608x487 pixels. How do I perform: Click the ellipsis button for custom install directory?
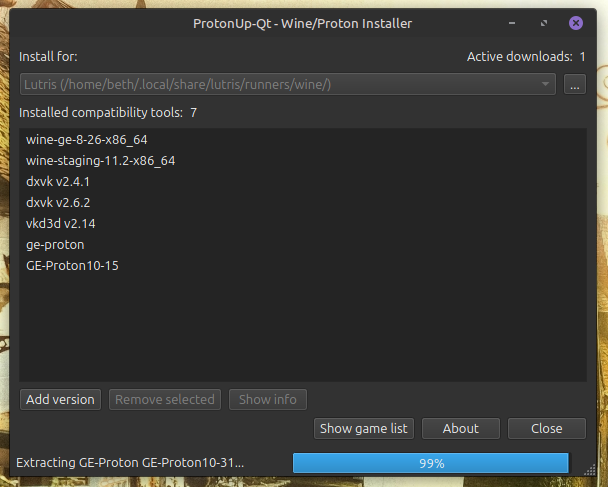tap(574, 84)
